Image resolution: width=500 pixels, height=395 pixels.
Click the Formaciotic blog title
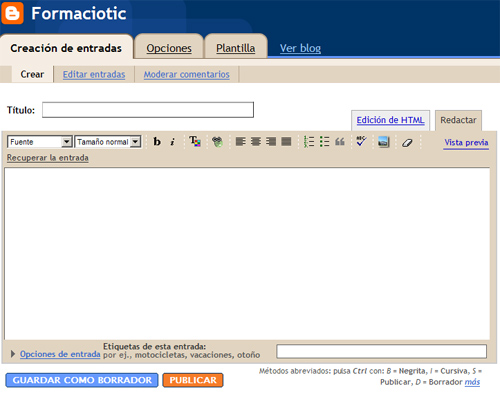(79, 14)
